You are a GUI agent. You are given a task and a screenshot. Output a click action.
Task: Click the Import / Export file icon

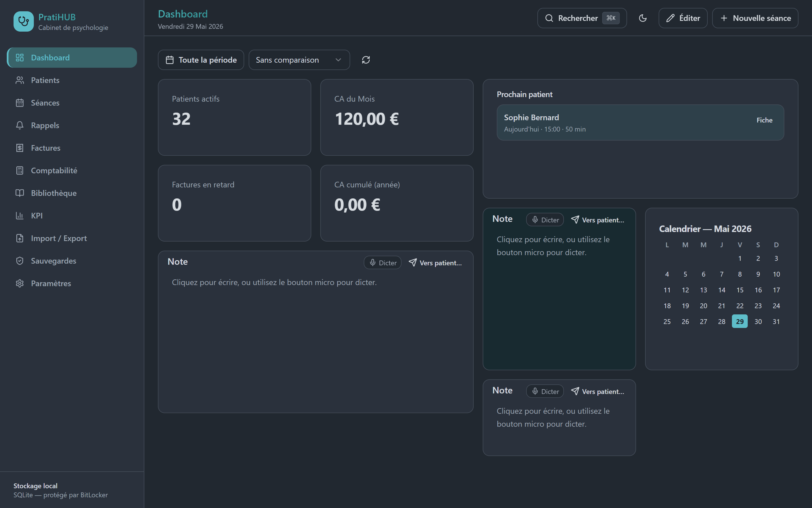point(20,238)
